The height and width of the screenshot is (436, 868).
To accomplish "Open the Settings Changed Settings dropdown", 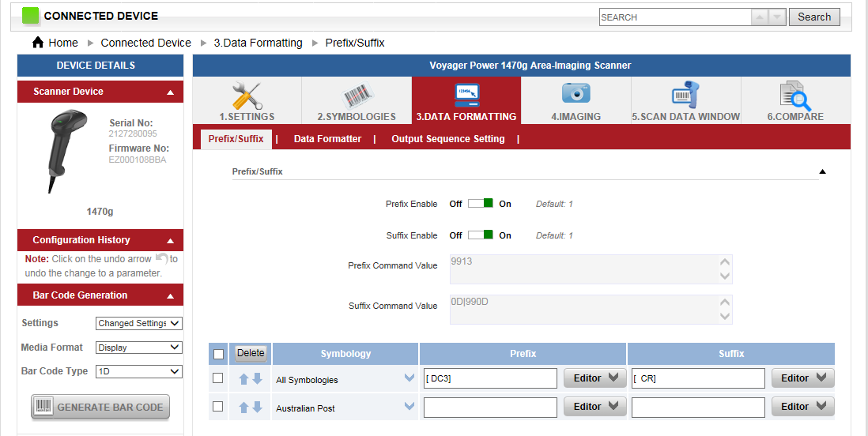I will [x=139, y=323].
